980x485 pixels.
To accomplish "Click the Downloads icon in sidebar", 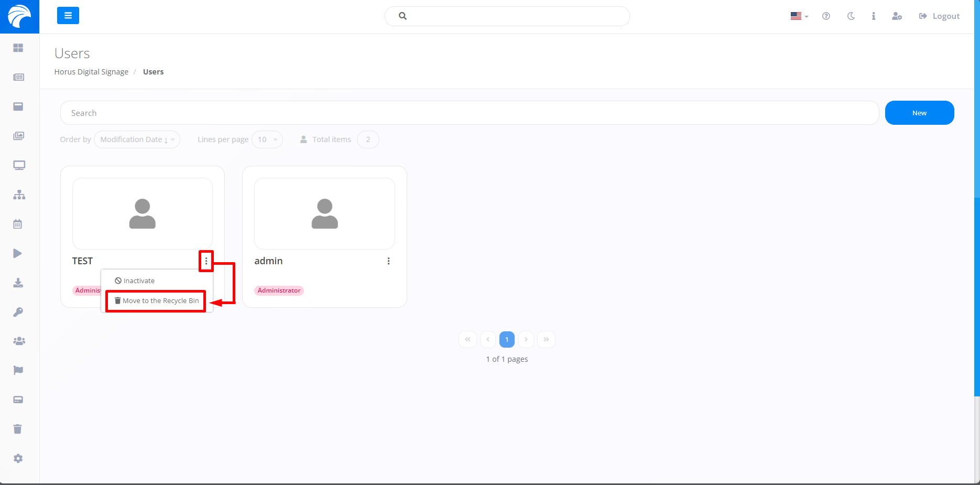I will click(x=18, y=283).
